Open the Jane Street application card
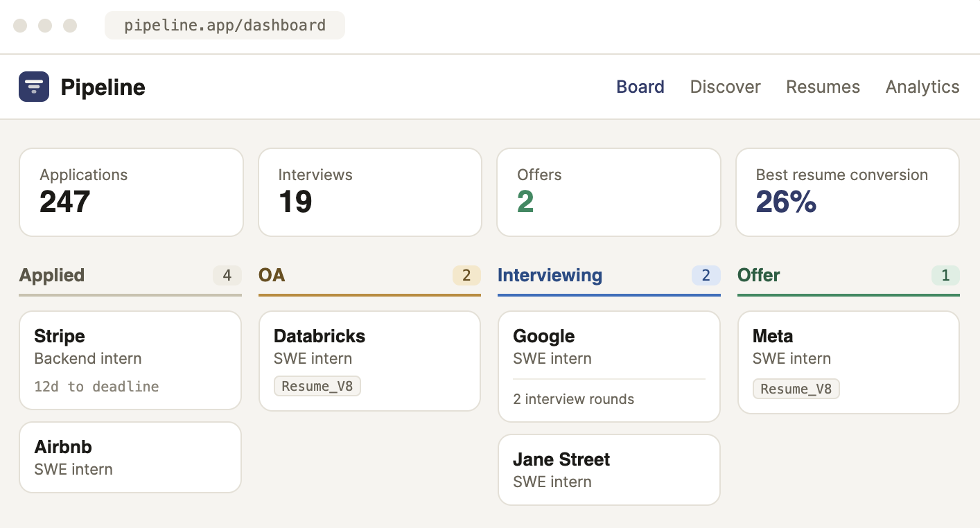Viewport: 980px width, 528px height. click(609, 470)
